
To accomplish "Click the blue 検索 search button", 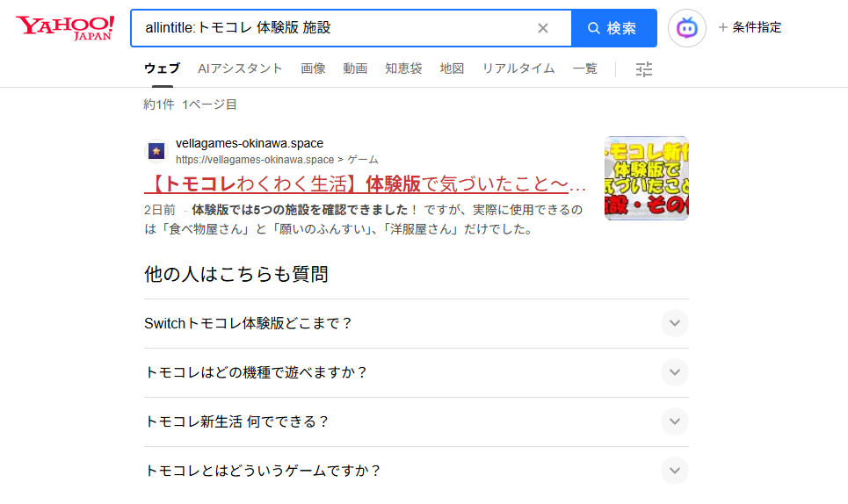I will tap(613, 28).
